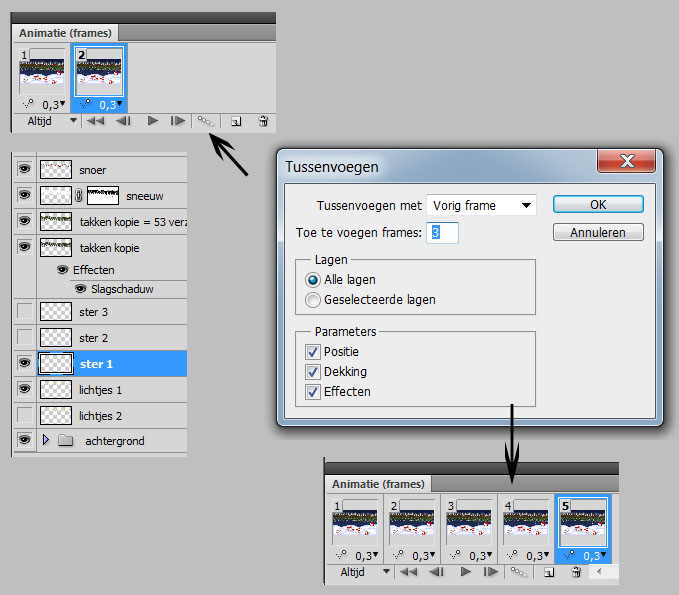This screenshot has height=595, width=679.
Task: Uncheck the Dekking checkbox
Action: click(313, 372)
